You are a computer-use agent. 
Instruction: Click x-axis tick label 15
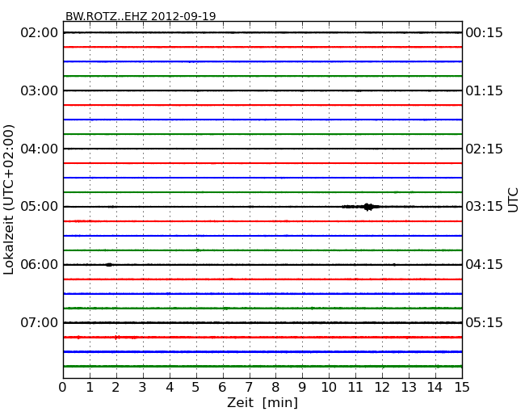[x=462, y=388]
